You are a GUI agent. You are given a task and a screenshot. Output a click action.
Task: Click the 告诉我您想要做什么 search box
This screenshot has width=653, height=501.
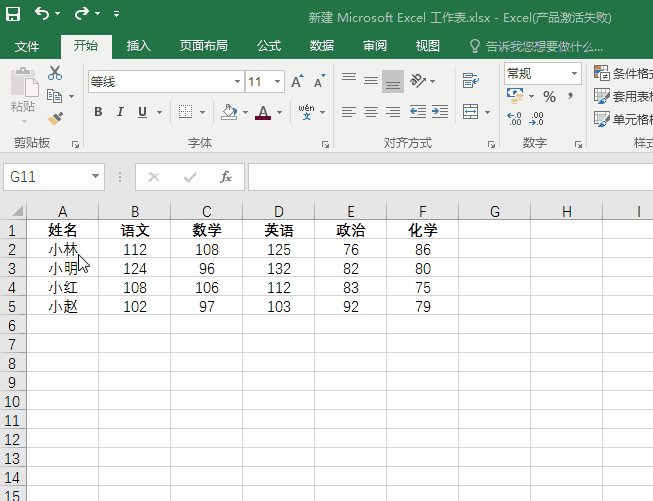(536, 46)
